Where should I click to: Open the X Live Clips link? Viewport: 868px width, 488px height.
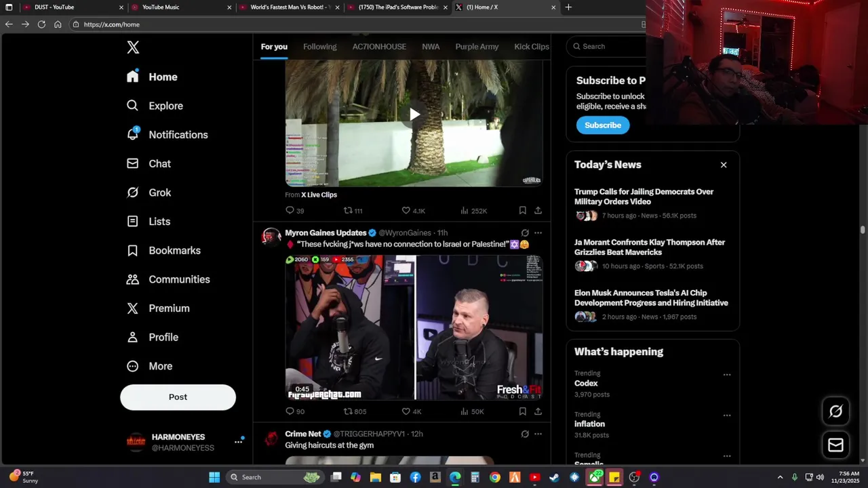tap(319, 195)
